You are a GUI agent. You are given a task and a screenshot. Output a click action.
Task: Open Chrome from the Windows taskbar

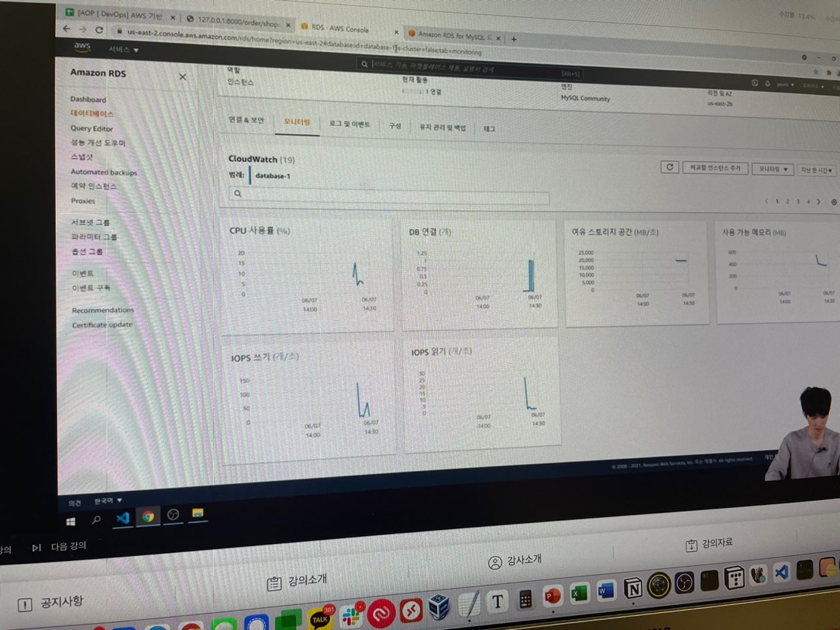tap(148, 516)
